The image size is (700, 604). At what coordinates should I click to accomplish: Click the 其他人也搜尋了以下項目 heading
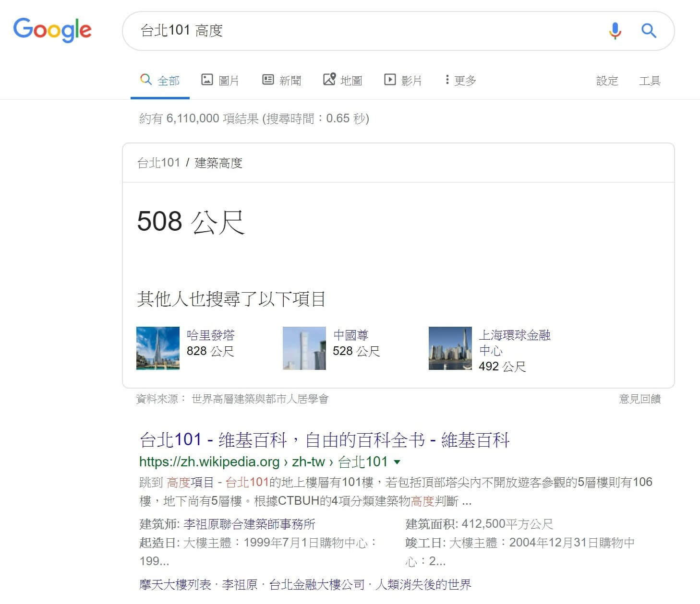231,299
